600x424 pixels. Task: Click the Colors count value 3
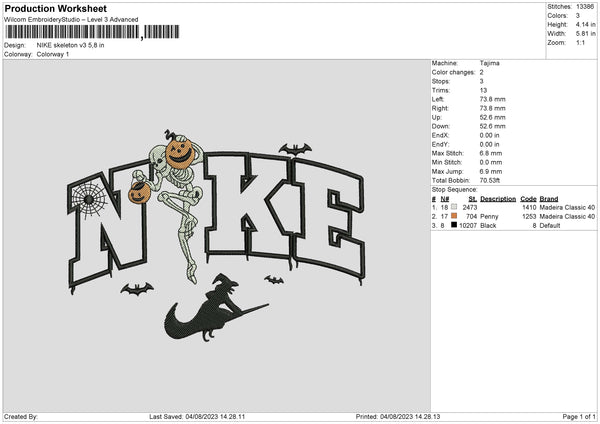coord(578,16)
